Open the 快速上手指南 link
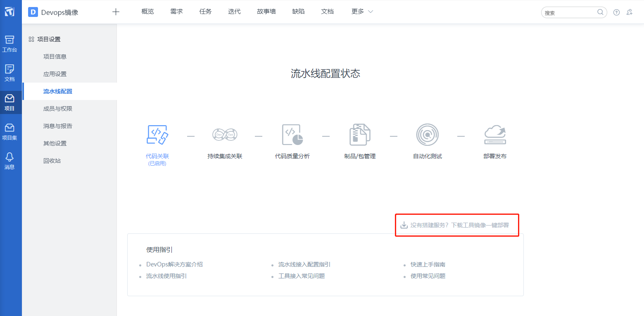The height and width of the screenshot is (316, 644). (428, 264)
